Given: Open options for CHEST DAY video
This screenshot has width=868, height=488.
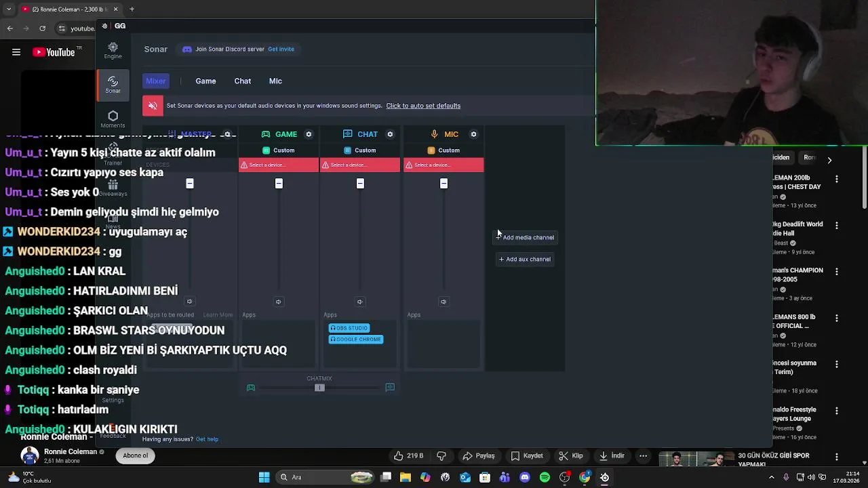Looking at the screenshot, I should coord(837,179).
